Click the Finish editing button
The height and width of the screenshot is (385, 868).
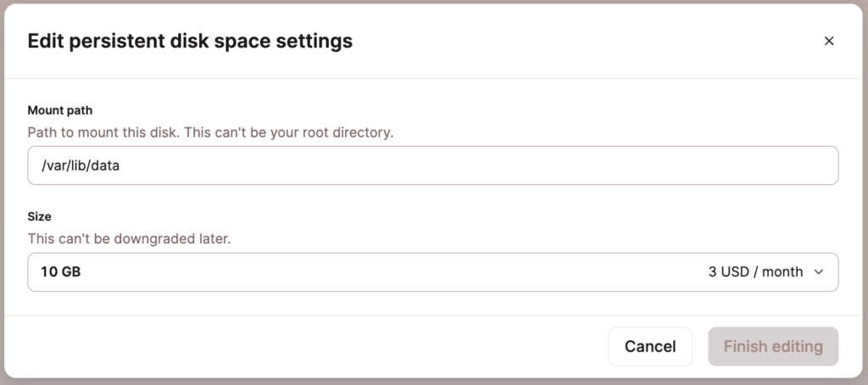pos(773,346)
